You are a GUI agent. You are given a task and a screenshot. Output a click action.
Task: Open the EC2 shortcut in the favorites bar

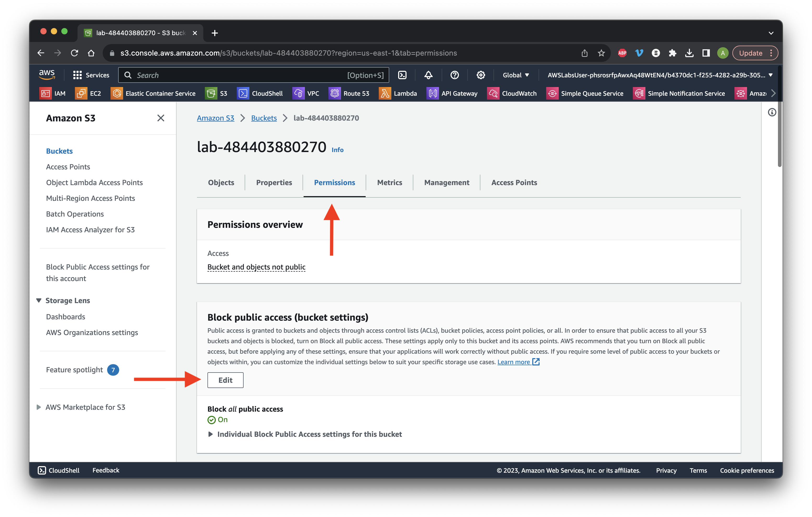point(88,94)
